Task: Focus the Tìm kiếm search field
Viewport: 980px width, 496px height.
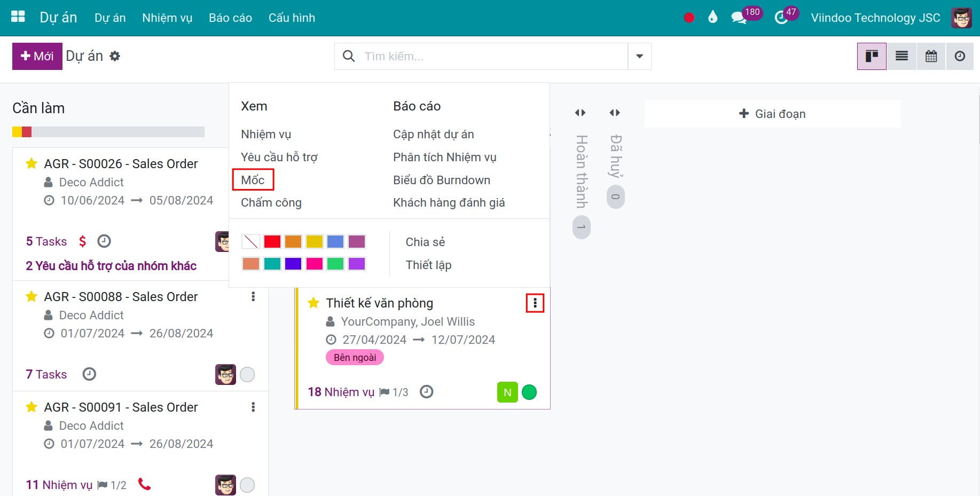Action: coord(481,56)
